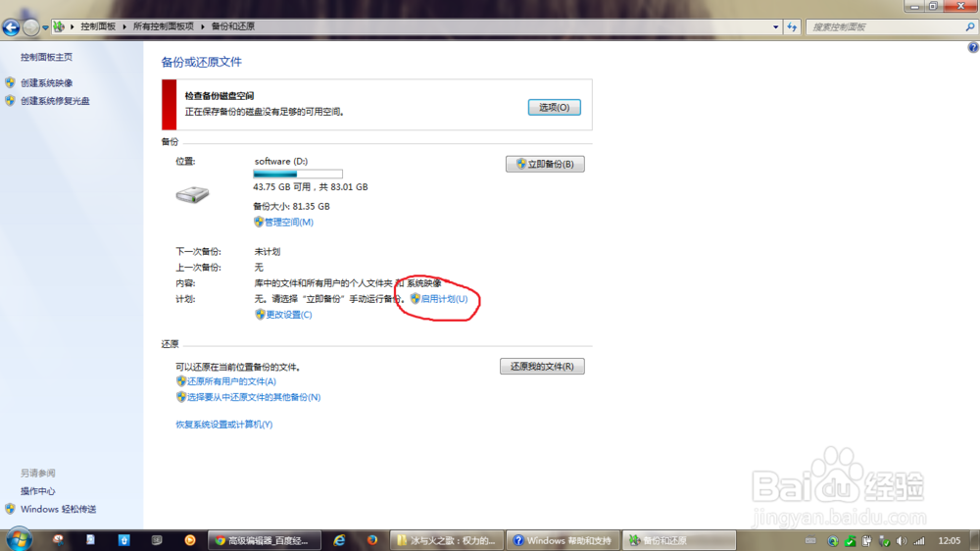This screenshot has height=551, width=980.
Task: Open the address bar history dropdown
Action: point(775,26)
